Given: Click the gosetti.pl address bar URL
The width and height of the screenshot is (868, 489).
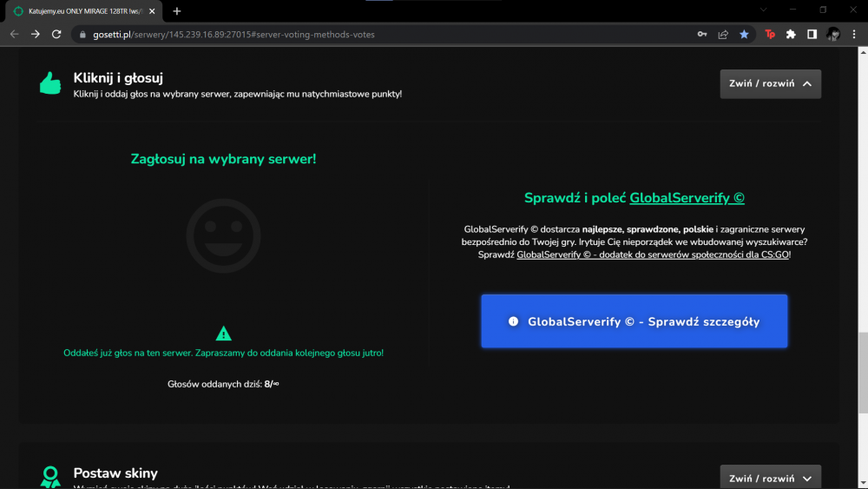Looking at the screenshot, I should pos(233,35).
